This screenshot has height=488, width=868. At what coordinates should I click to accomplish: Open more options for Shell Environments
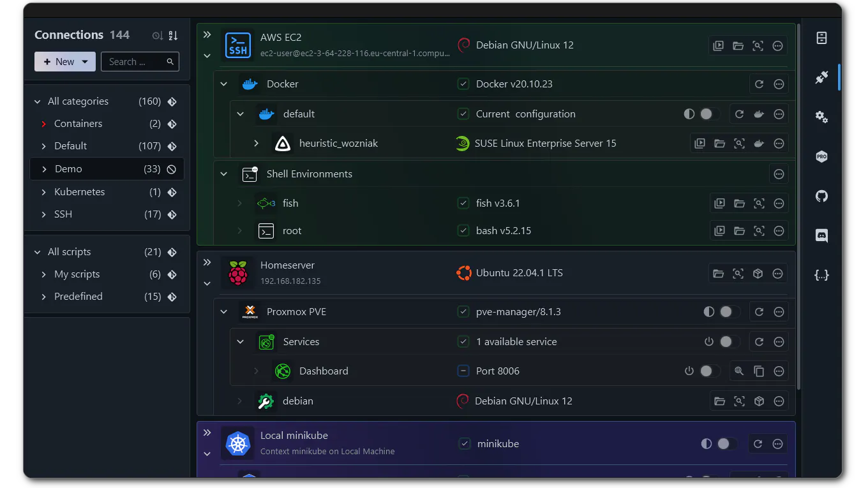(779, 174)
